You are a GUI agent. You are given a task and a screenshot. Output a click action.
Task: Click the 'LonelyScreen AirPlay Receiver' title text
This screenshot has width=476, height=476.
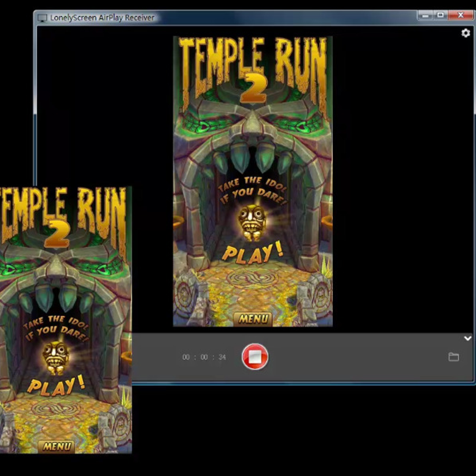[102, 18]
